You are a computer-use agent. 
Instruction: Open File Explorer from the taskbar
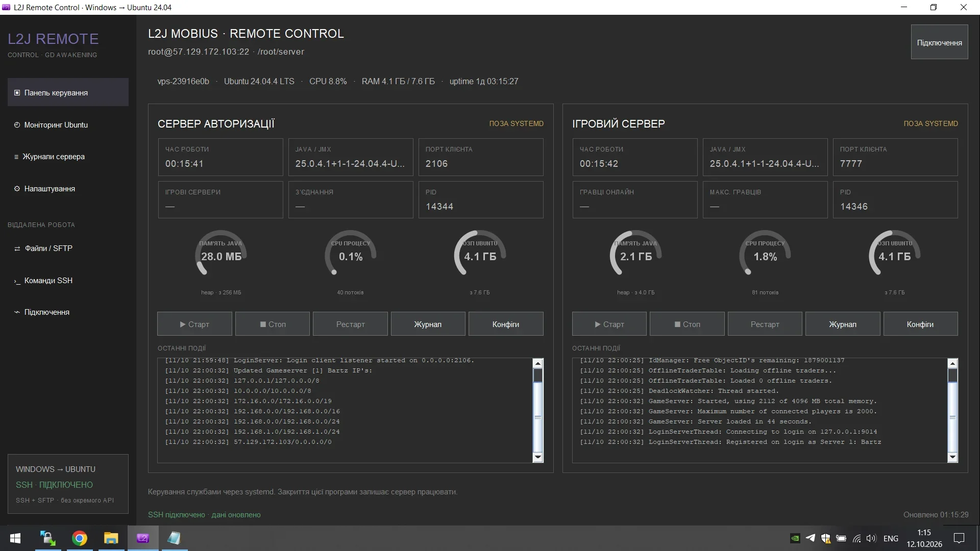point(111,538)
